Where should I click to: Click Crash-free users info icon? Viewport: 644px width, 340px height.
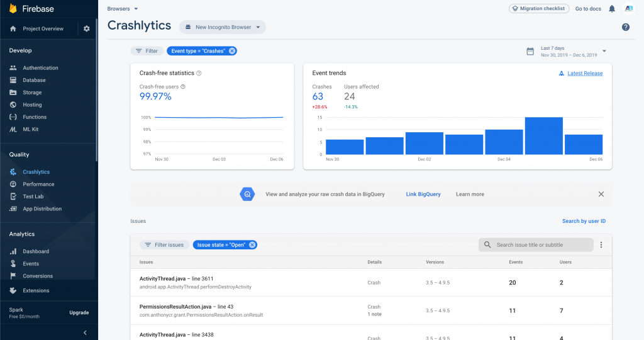[x=183, y=87]
